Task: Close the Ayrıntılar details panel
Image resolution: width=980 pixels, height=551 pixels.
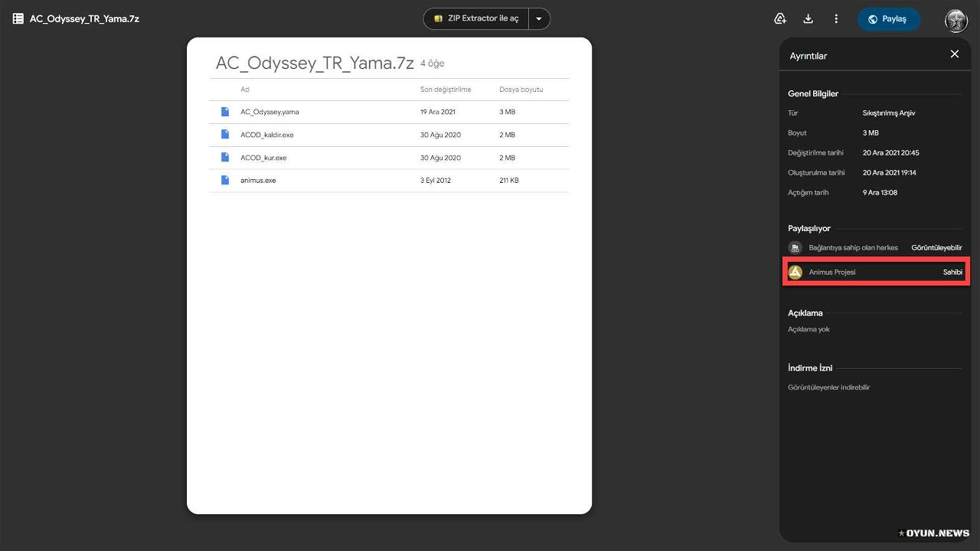Action: pos(955,54)
